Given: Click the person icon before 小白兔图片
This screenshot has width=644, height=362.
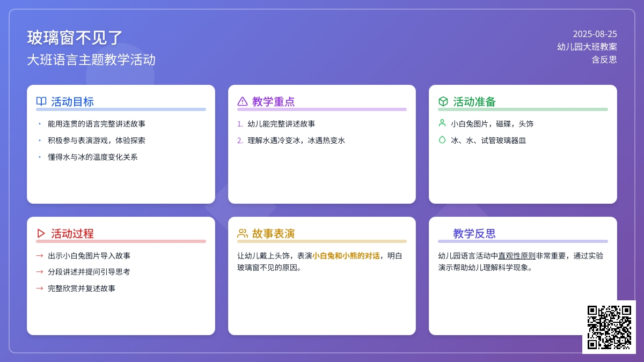Looking at the screenshot, I should click(x=442, y=123).
